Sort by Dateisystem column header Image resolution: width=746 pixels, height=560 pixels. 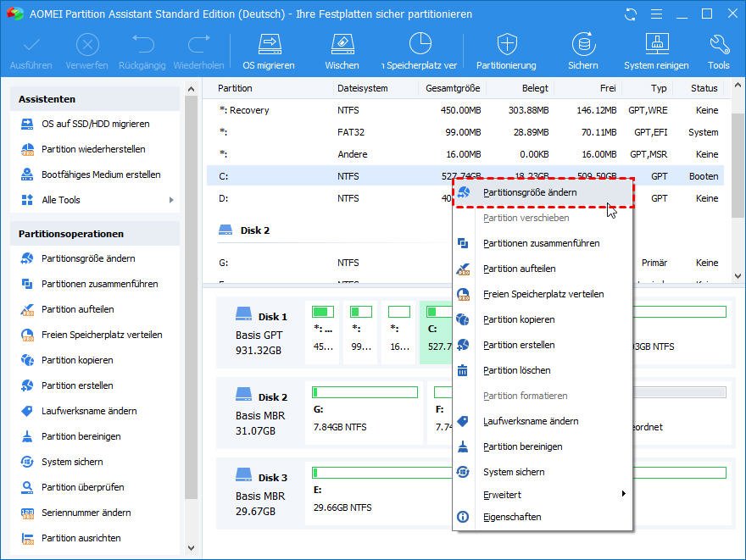tap(363, 88)
